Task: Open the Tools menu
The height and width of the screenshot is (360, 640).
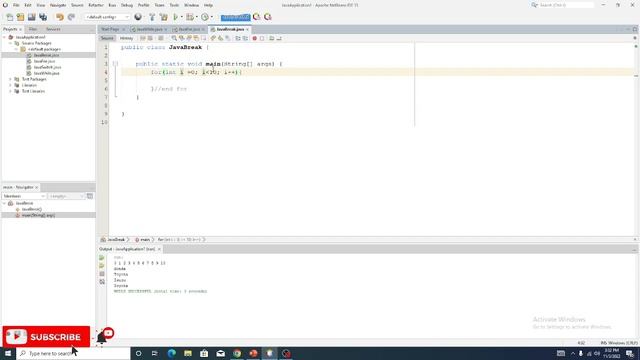Action: (174, 5)
